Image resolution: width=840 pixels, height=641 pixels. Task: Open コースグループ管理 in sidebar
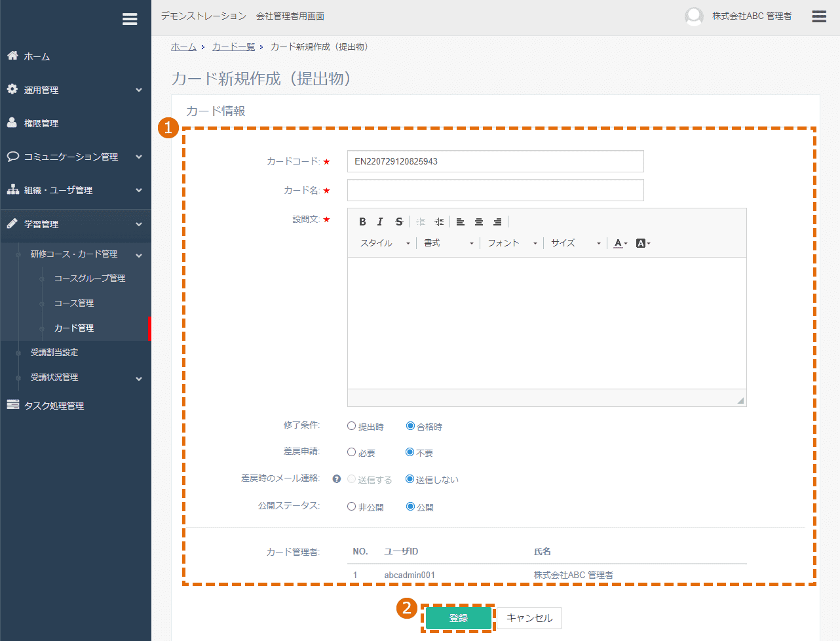[90, 278]
